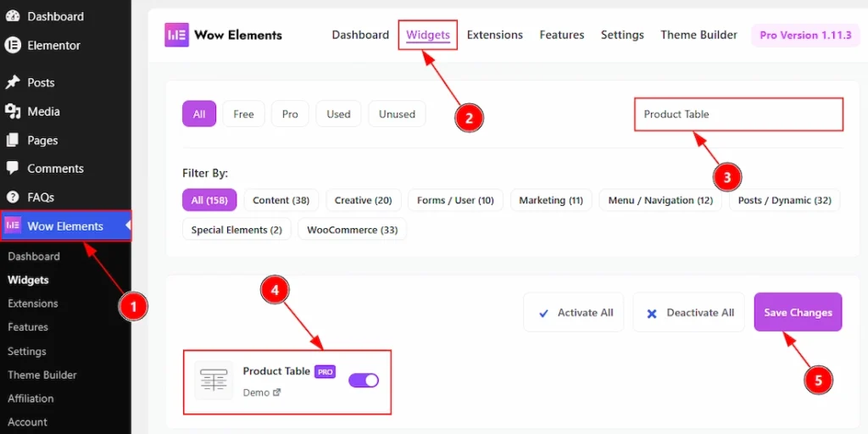Open the Theme Builder tab in header
This screenshot has height=434, width=868.
[x=698, y=35]
